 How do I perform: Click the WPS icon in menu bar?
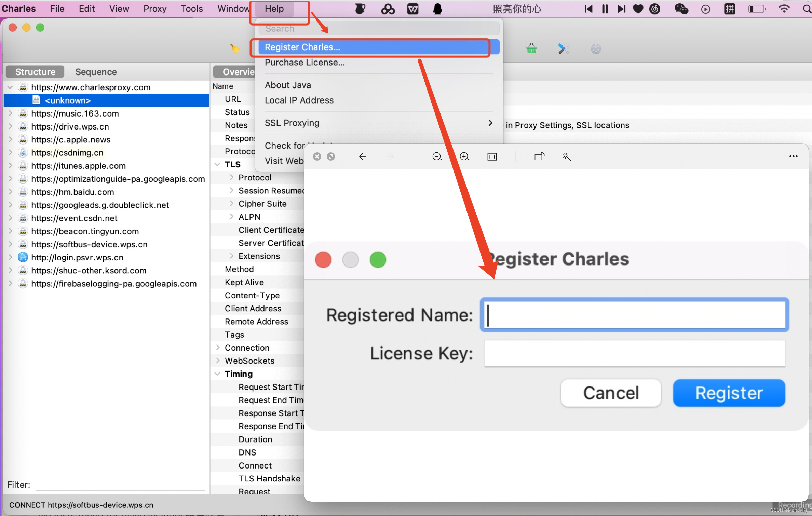click(x=413, y=9)
